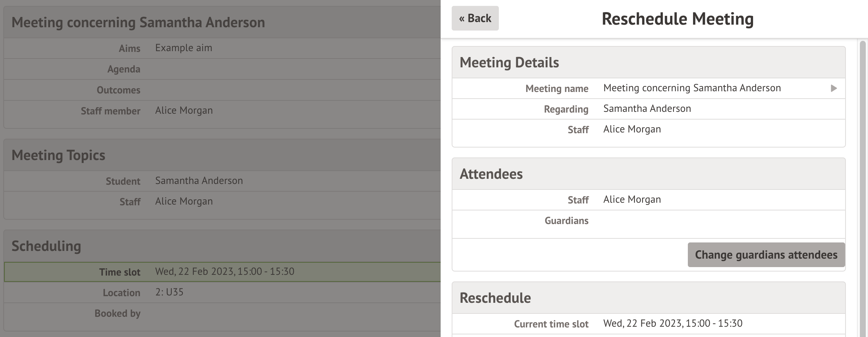The image size is (868, 337).
Task: Click the Student row in Meeting Topics
Action: tap(223, 181)
